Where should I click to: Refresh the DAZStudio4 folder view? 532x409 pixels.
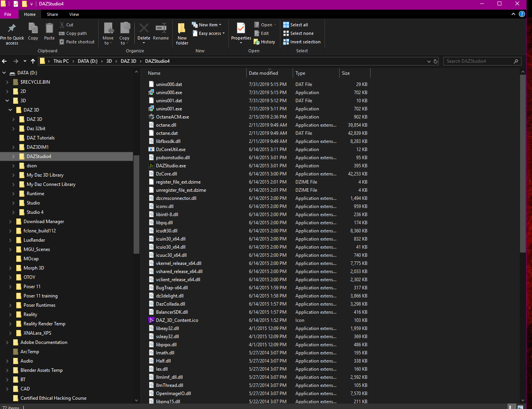click(x=436, y=61)
